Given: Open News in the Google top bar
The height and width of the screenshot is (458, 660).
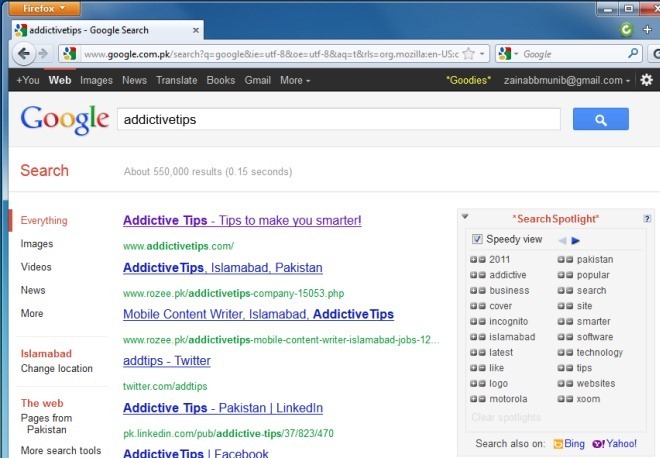Looking at the screenshot, I should [134, 80].
